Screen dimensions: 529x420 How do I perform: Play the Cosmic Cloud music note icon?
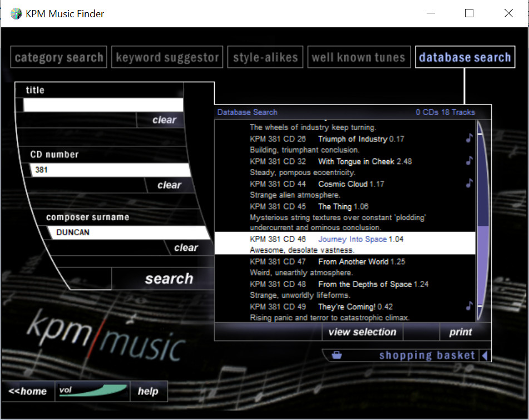pos(469,183)
